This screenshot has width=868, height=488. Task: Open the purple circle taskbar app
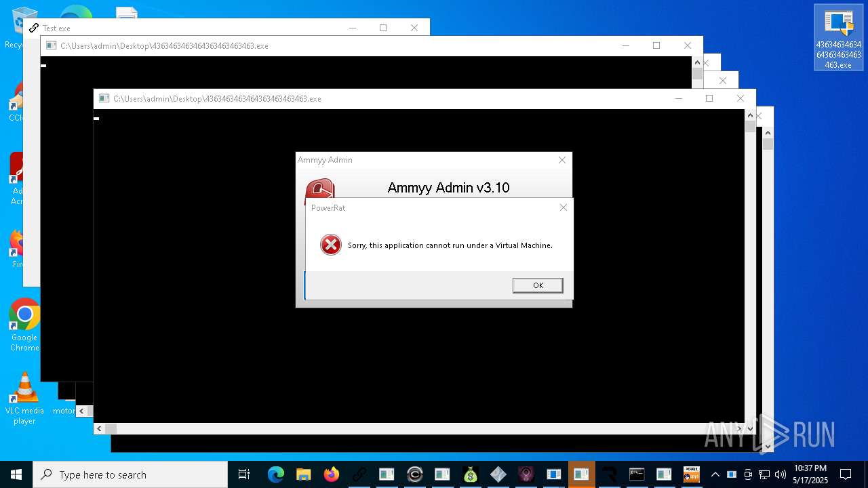click(x=526, y=474)
